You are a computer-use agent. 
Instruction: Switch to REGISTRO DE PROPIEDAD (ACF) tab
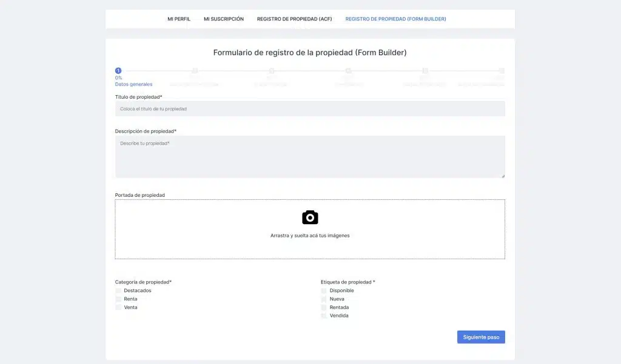tap(294, 19)
